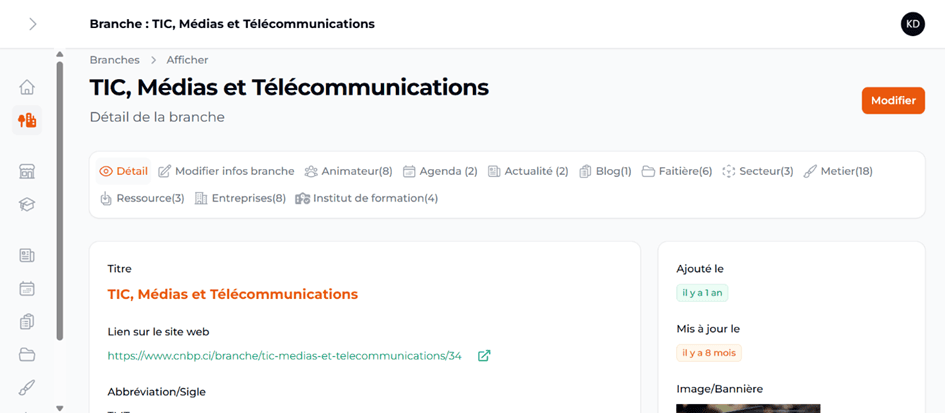Select the Metier(18) tab
This screenshot has width=945, height=413.
[838, 171]
